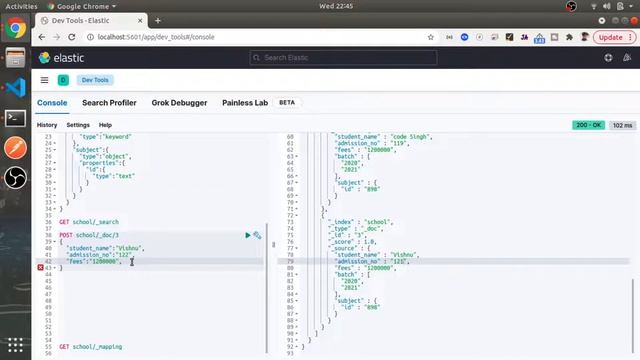Click the browser address bar URL
The image size is (640, 360).
[156, 37]
